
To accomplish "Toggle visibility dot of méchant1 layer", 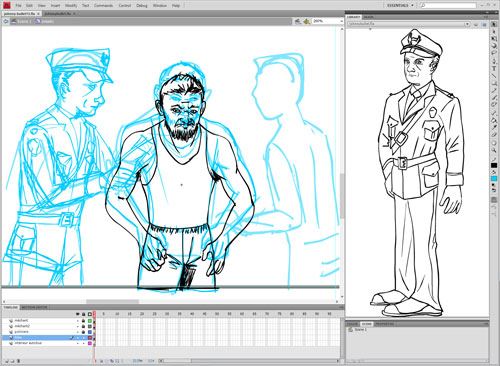I will point(77,321).
